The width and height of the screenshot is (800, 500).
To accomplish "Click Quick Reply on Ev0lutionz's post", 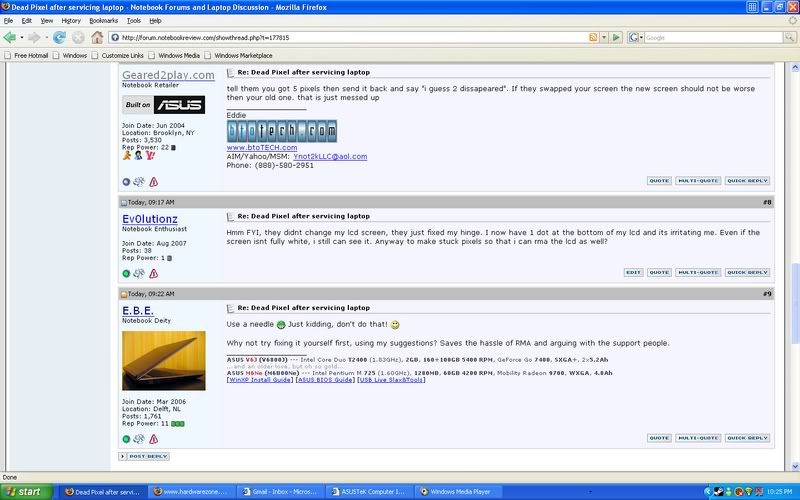I will 747,272.
